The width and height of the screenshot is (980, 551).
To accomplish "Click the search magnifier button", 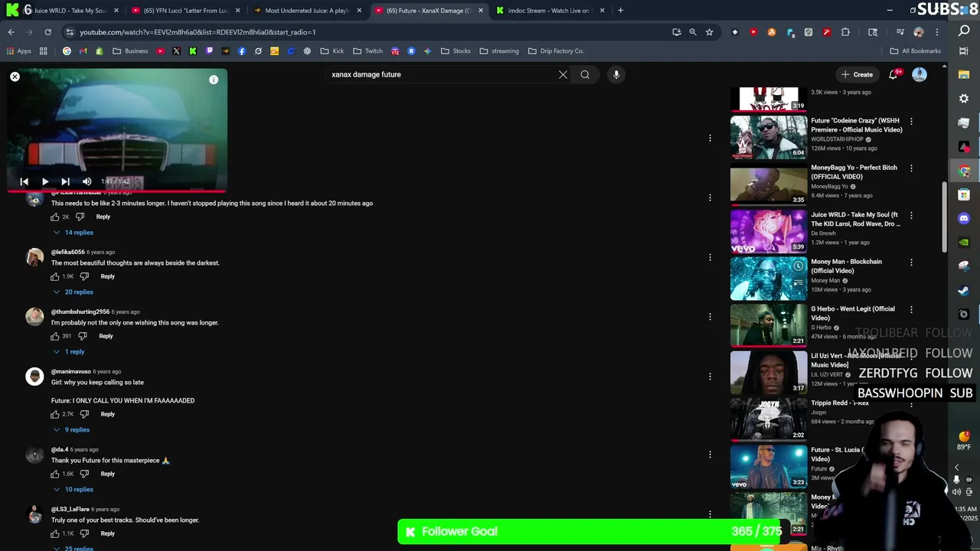I will coord(585,74).
